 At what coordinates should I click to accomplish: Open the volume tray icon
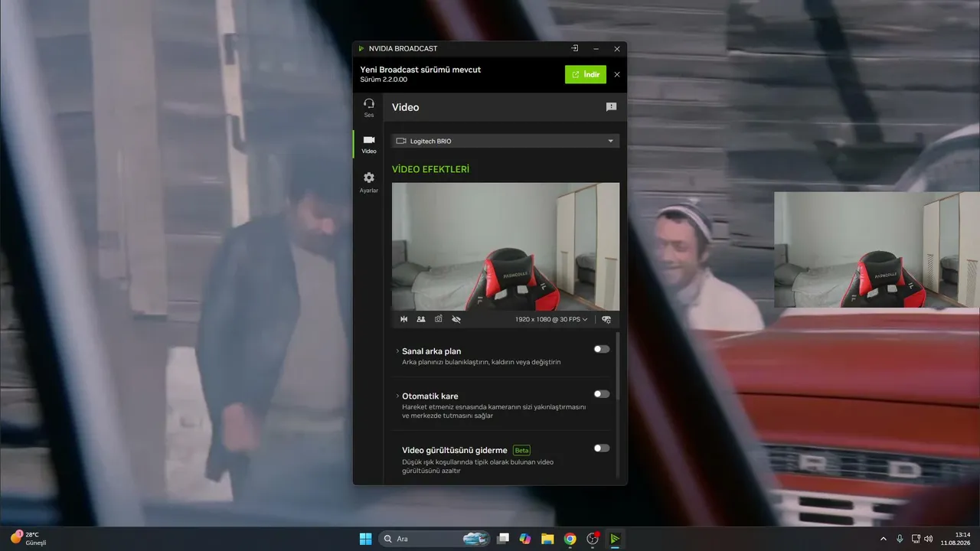click(x=929, y=539)
